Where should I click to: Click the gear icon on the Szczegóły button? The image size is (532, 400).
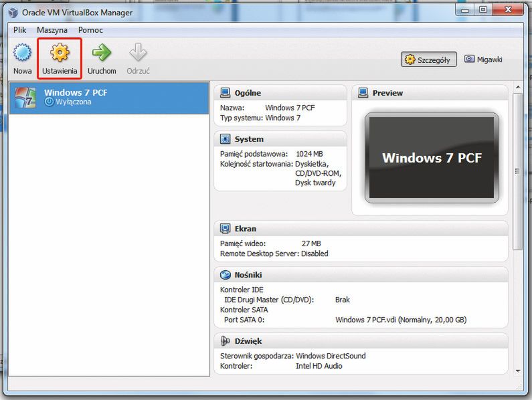pos(410,60)
